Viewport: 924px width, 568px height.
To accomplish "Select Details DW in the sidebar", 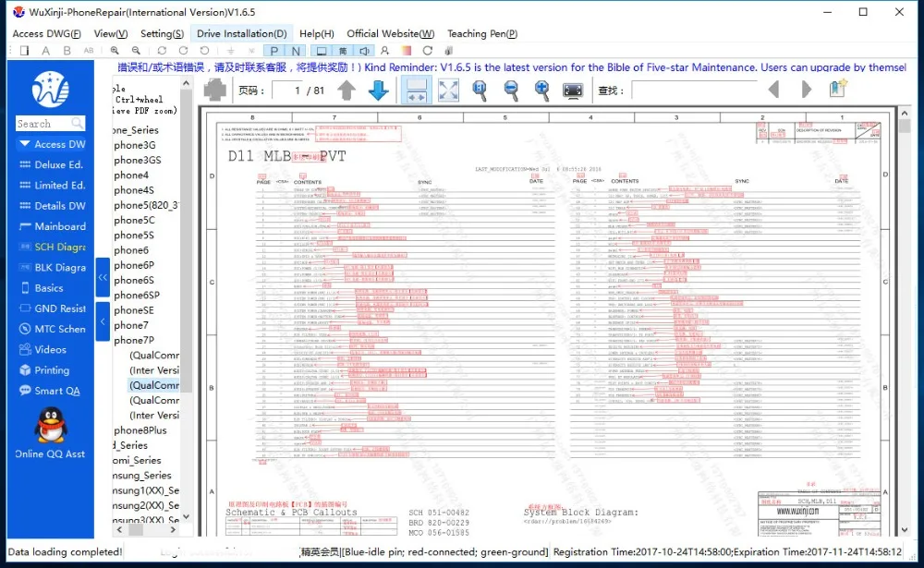I will pos(51,206).
